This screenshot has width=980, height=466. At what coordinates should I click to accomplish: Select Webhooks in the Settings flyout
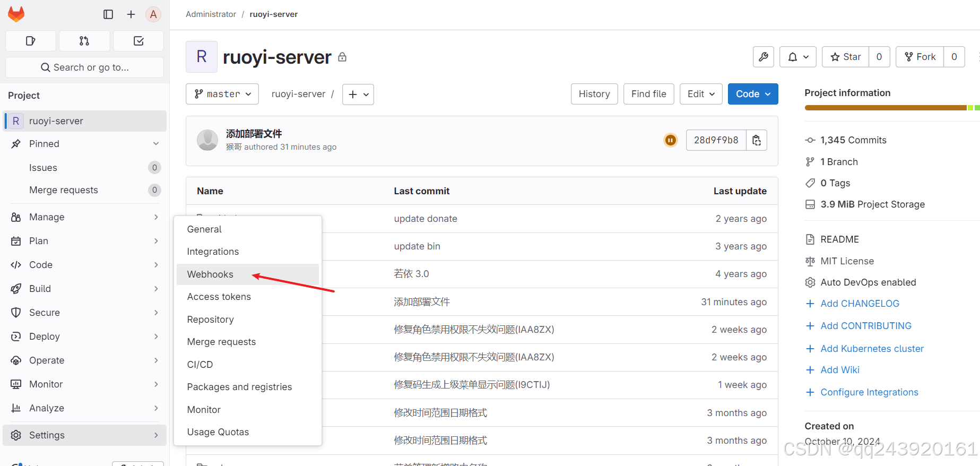coord(248,274)
